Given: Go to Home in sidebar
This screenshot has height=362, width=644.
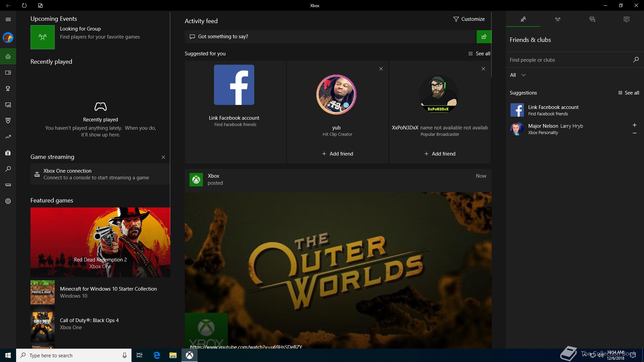Looking at the screenshot, I should pos(8,56).
